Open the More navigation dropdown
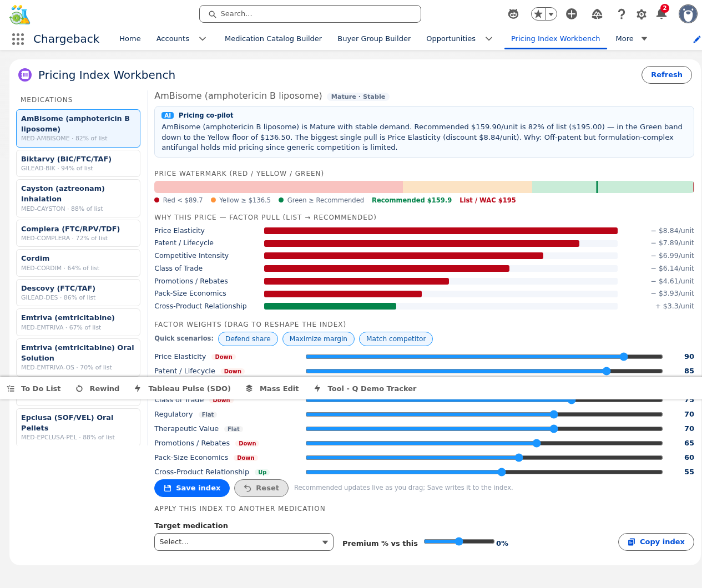The width and height of the screenshot is (702, 588). tap(632, 39)
